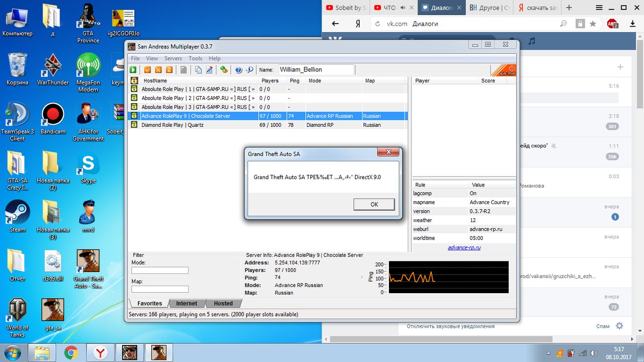Viewport: 644px width, 362px height.
Task: Open World of Tanks desktop icon
Action: pos(17,318)
